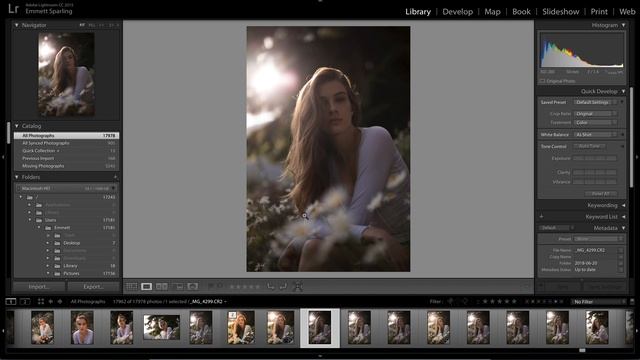Collapse the Emmett folder tree
The image size is (640, 360).
pyautogui.click(x=39, y=228)
